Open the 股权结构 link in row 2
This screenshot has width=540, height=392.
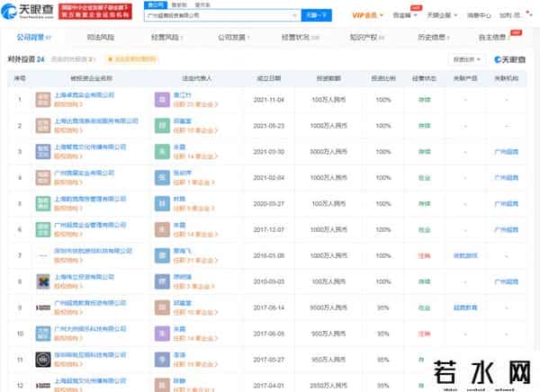point(68,130)
